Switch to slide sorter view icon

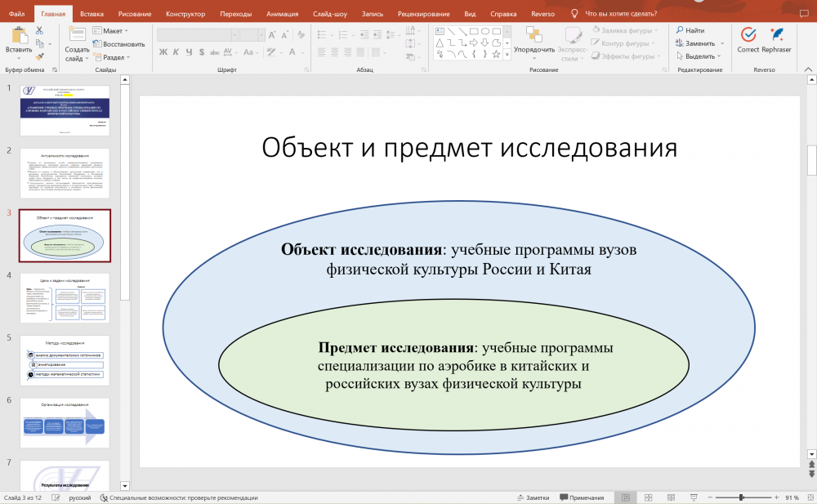point(648,497)
